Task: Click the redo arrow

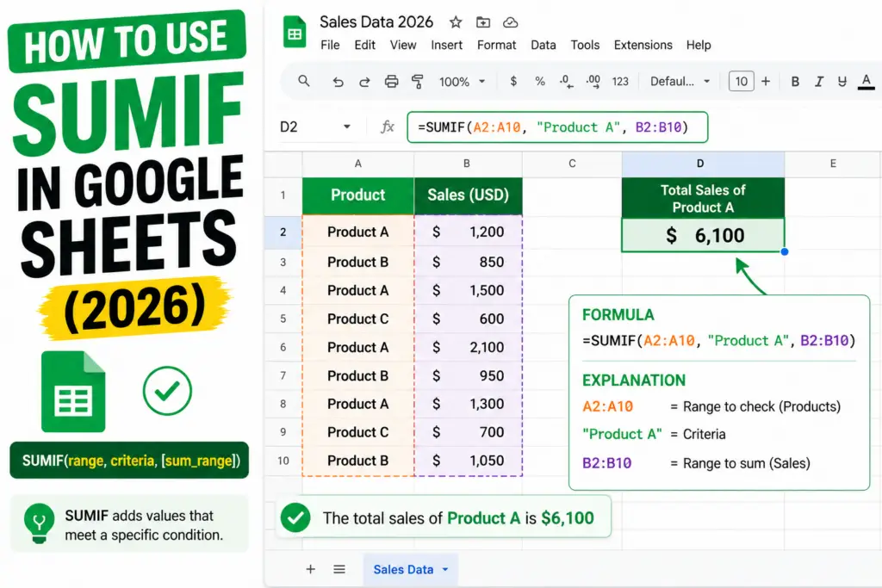Action: pyautogui.click(x=364, y=82)
